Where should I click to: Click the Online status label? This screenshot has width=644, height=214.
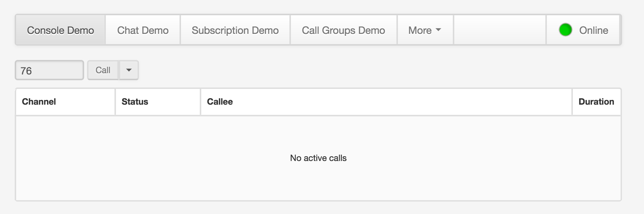(593, 30)
